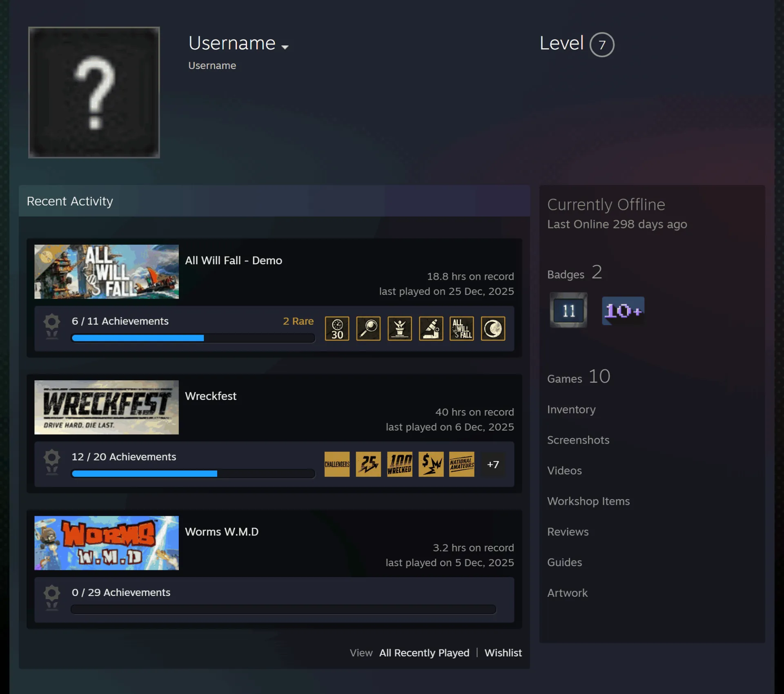
Task: Click the microscope achievement icon
Action: (431, 328)
